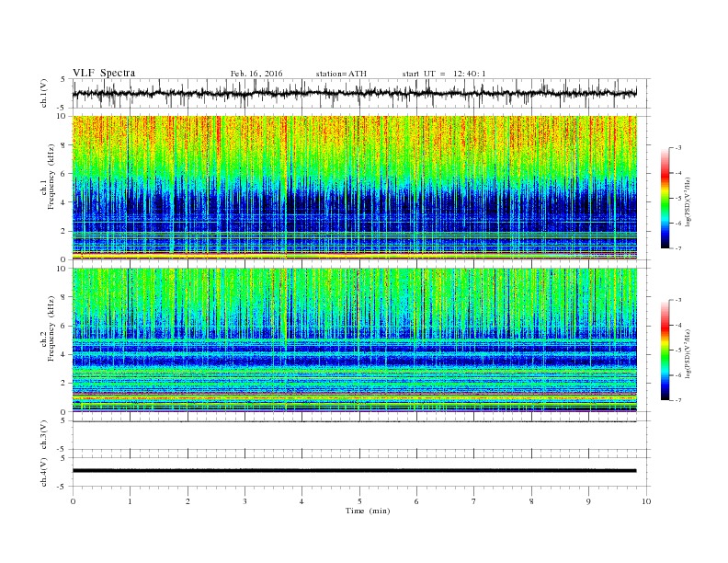Click the "8" tick on the time axis

[x=531, y=501]
